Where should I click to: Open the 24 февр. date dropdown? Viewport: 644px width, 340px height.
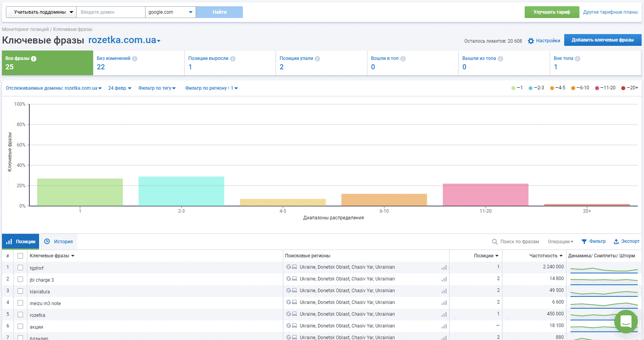point(120,88)
